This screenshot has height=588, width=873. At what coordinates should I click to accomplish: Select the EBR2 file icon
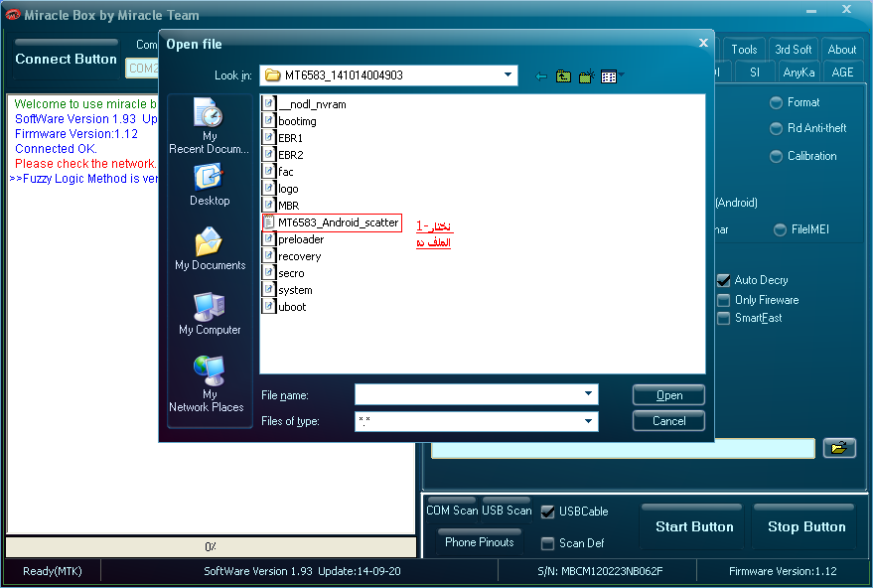coord(269,154)
